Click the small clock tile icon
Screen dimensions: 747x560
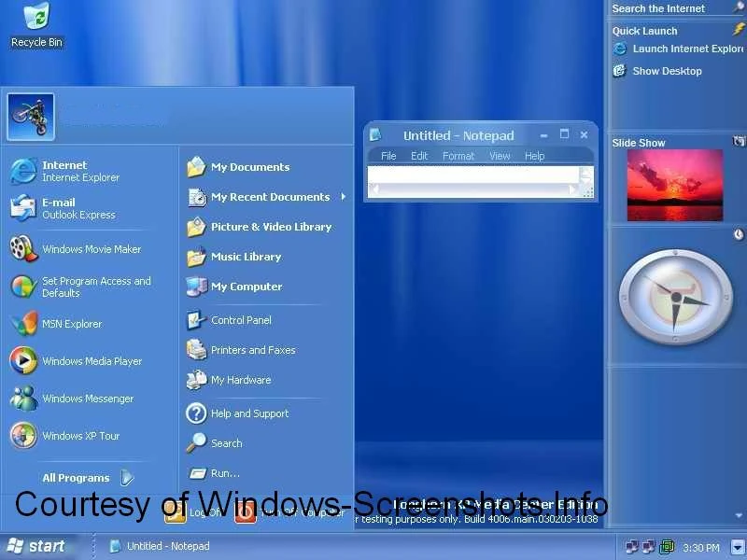point(739,234)
